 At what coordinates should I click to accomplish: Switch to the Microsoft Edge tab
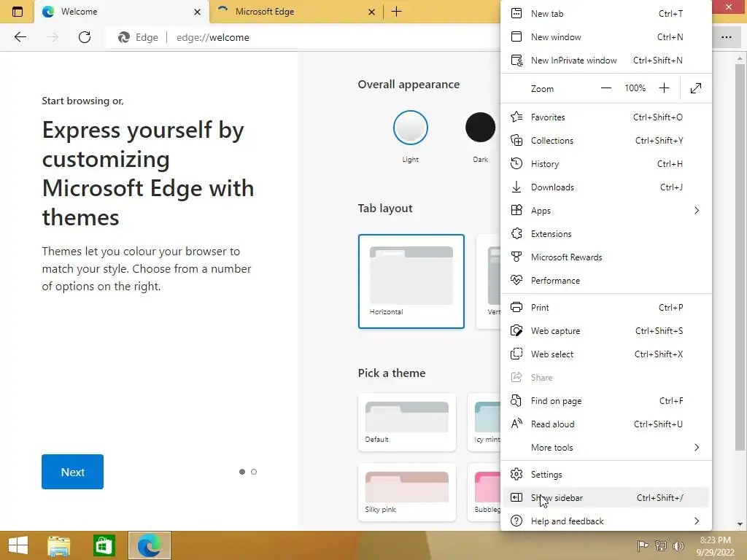(296, 12)
